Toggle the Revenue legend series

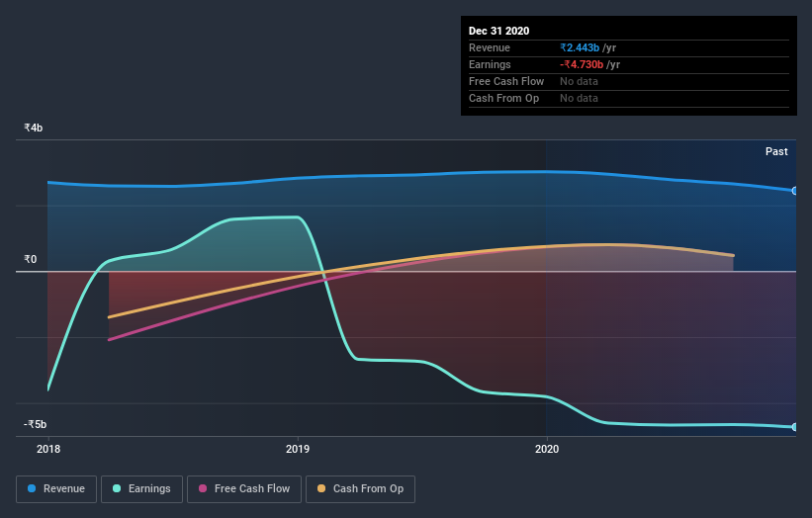point(56,489)
